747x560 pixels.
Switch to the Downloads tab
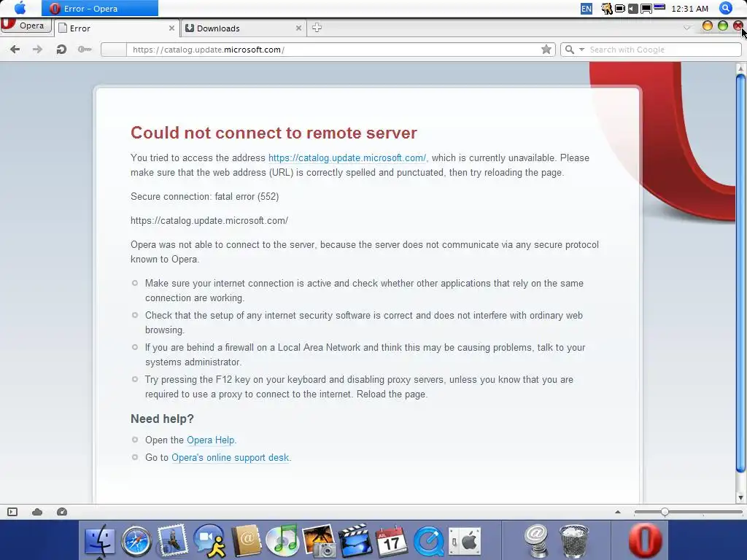tap(243, 28)
